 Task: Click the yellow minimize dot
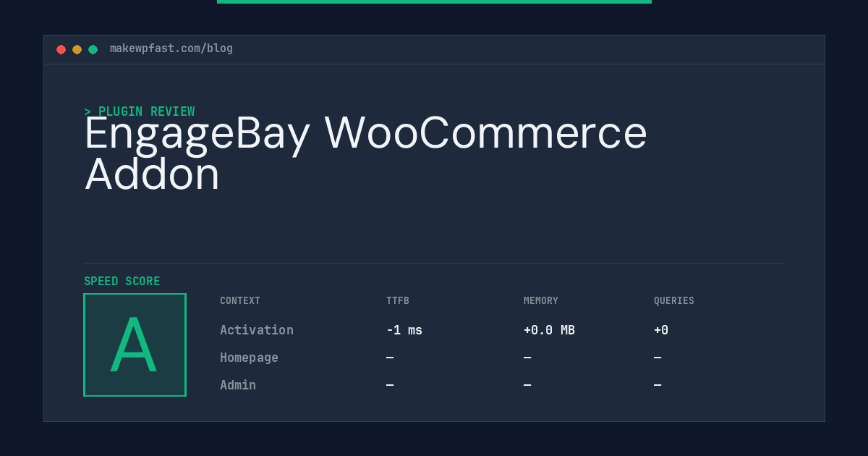77,49
